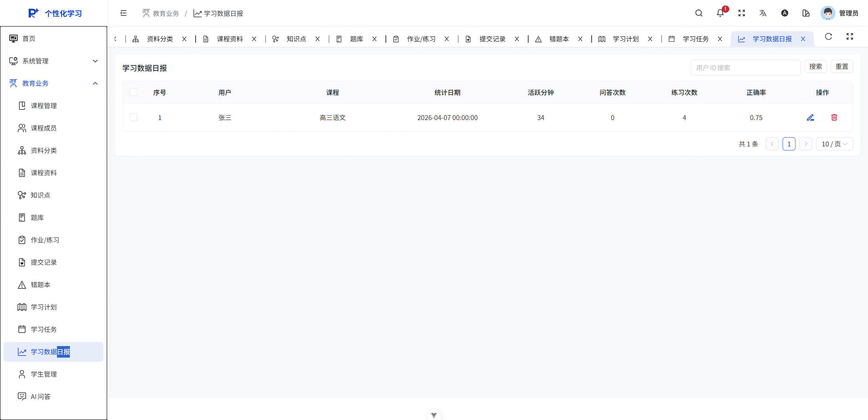Click the header search magnifier icon
Viewport: 868px width, 420px height.
699,13
